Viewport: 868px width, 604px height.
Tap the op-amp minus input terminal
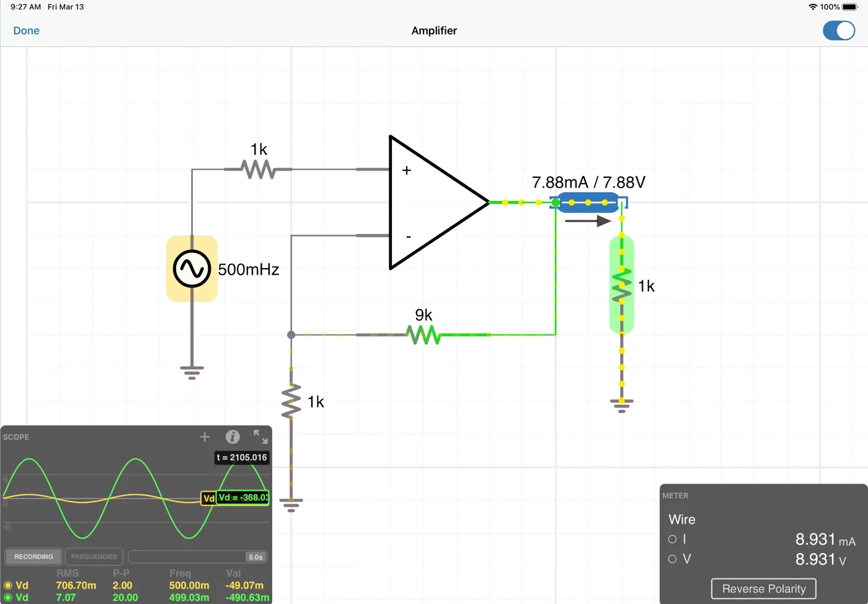pyautogui.click(x=408, y=237)
